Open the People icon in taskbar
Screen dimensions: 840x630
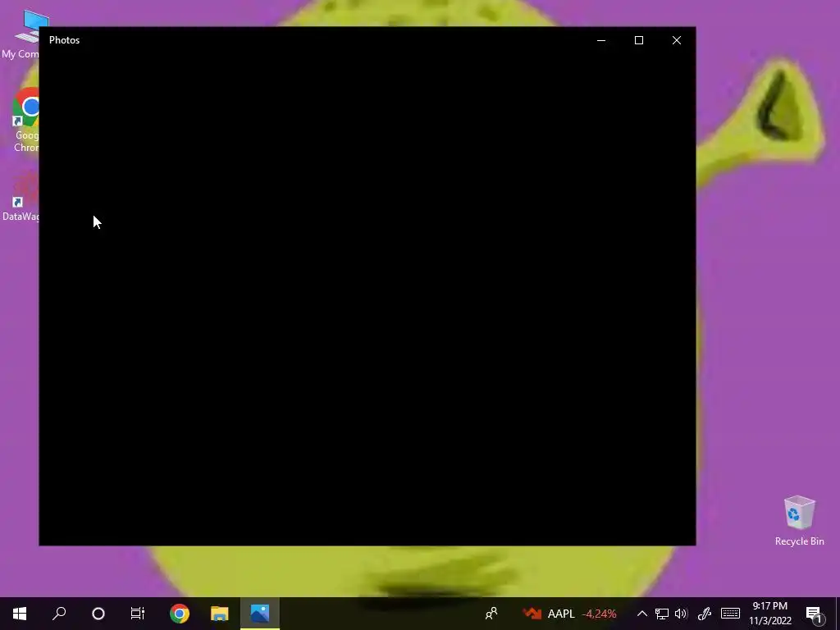491,614
